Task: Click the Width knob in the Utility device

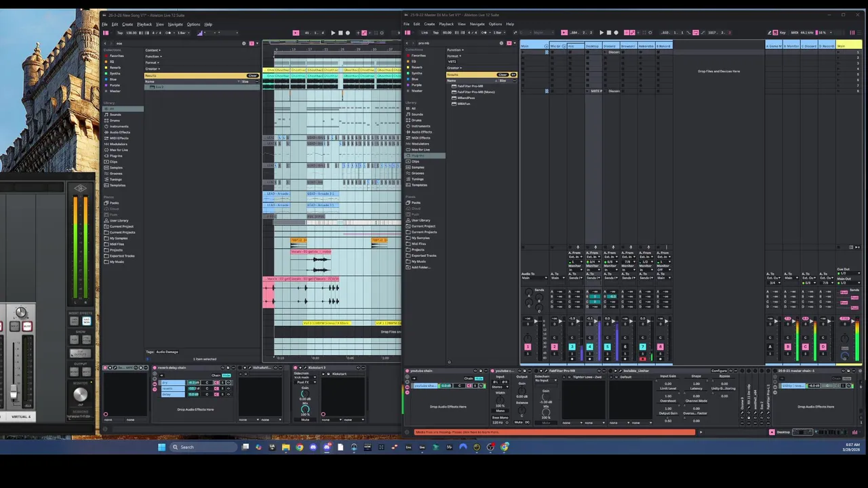Action: (500, 400)
